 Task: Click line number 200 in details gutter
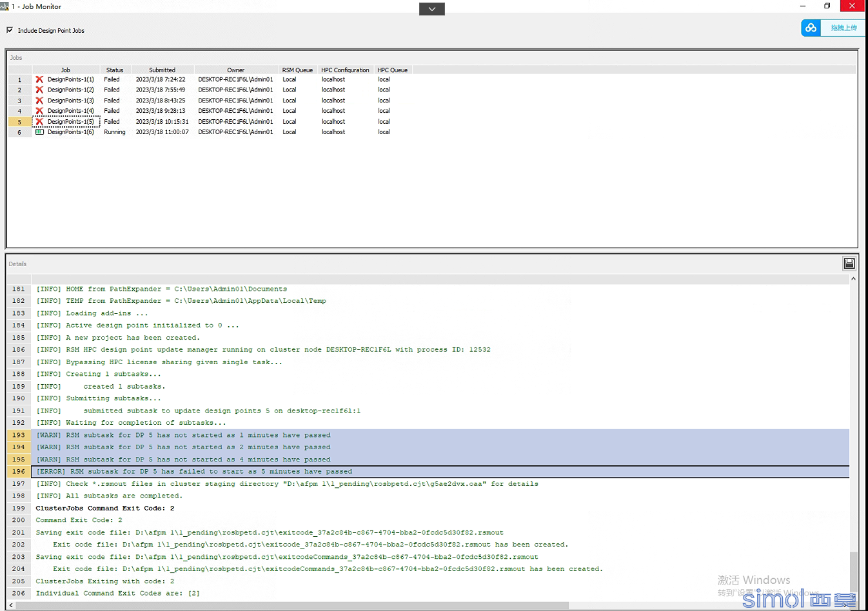click(x=19, y=520)
